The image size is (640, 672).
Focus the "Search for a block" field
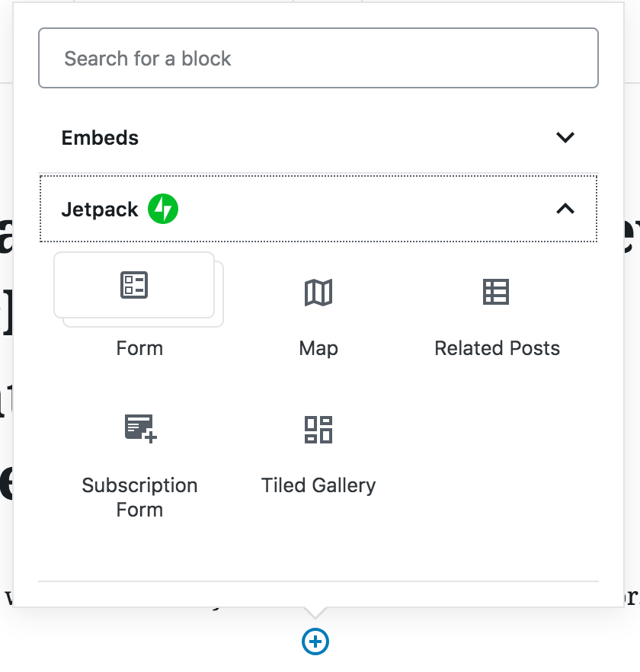318,58
